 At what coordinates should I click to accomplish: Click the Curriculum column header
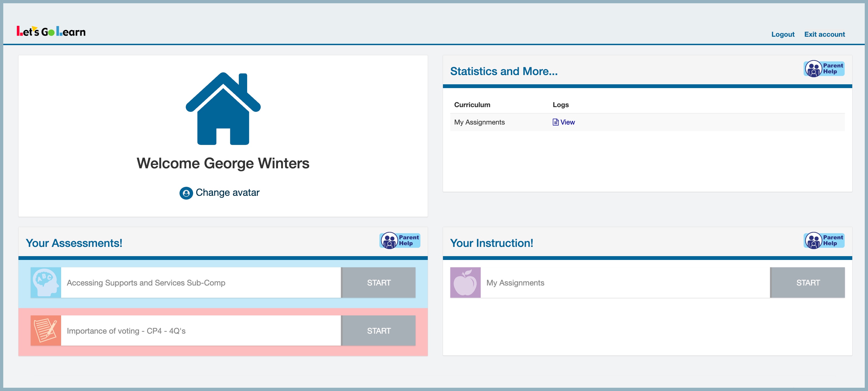pyautogui.click(x=472, y=105)
